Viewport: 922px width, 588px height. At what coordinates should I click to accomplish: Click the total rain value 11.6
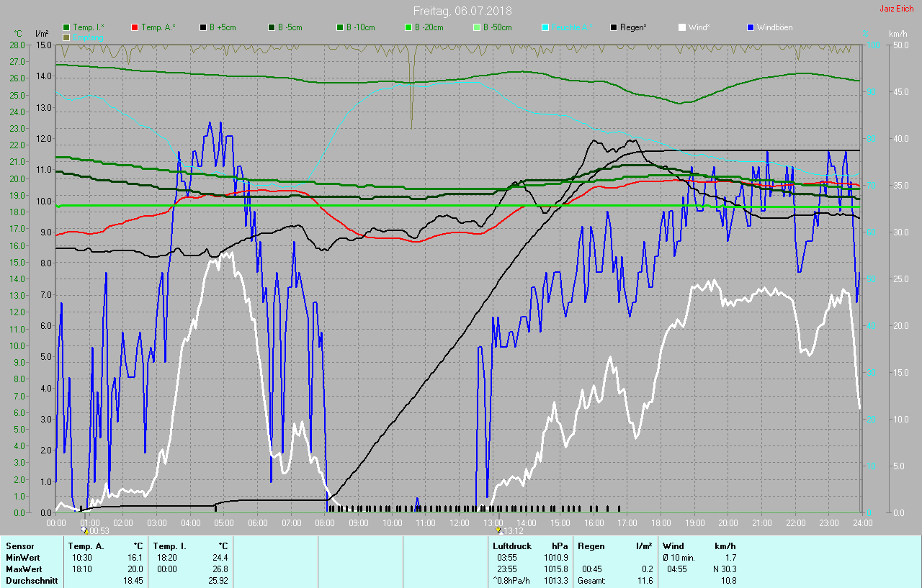pos(644,581)
